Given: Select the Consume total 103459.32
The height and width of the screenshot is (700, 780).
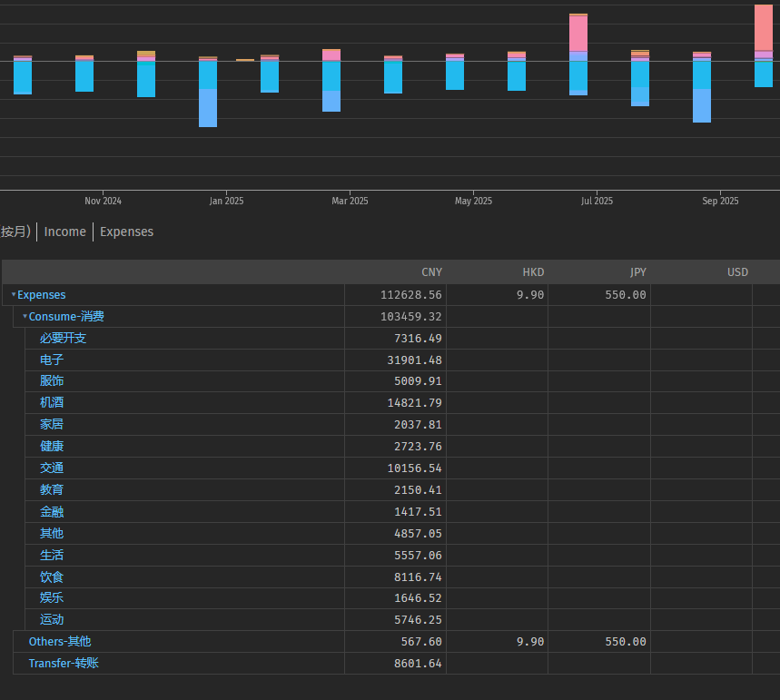Looking at the screenshot, I should coord(411,317).
